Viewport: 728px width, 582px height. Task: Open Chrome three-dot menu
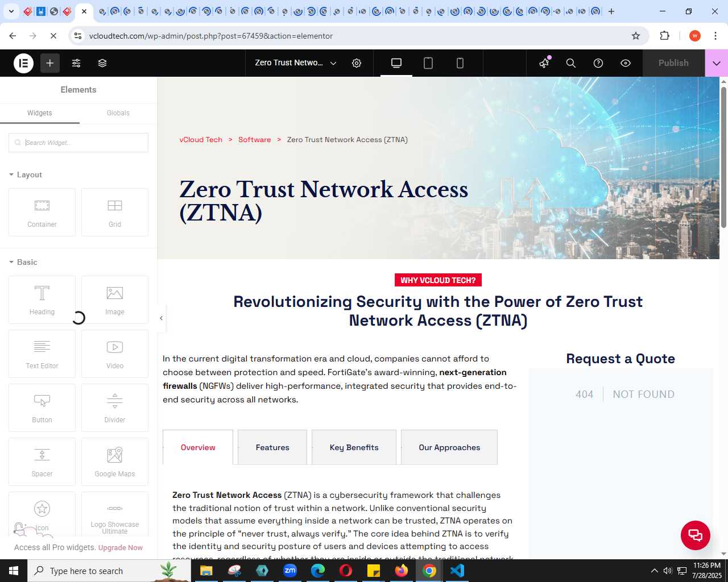pyautogui.click(x=715, y=36)
